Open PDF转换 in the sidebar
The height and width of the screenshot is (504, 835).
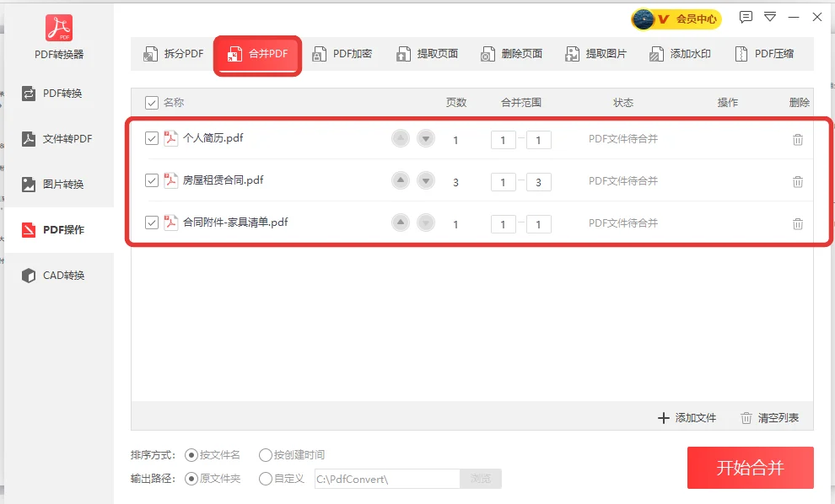(x=59, y=94)
